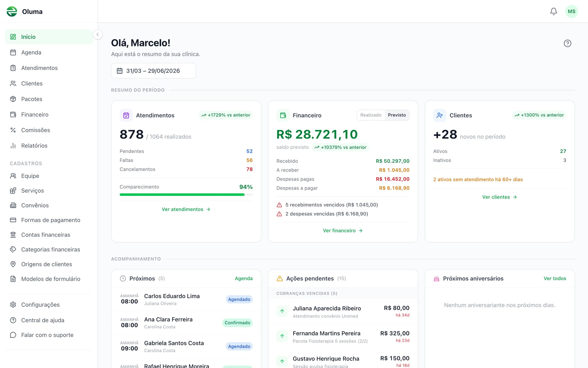Click the help question mark icon
The image size is (588, 368).
pos(567,43)
